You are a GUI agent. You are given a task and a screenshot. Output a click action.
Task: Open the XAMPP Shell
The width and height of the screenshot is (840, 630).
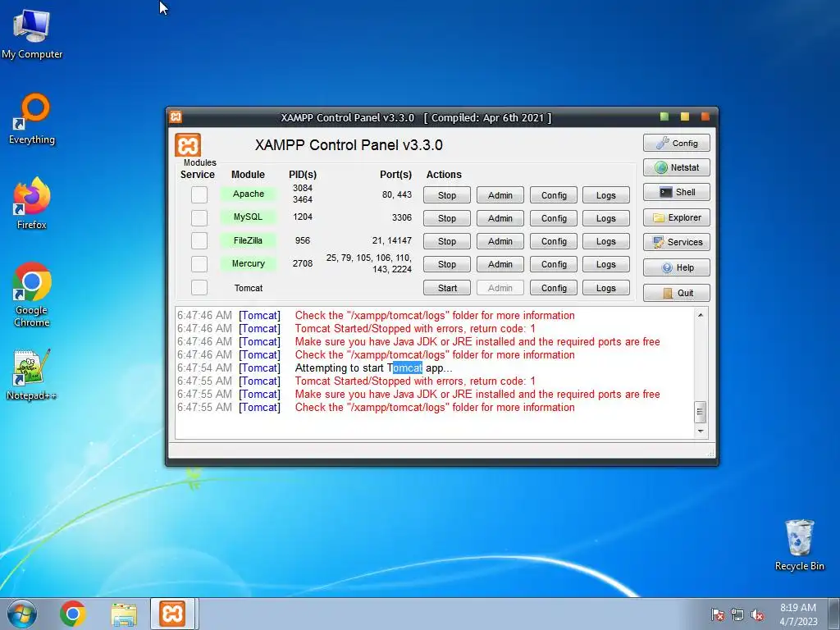point(677,192)
